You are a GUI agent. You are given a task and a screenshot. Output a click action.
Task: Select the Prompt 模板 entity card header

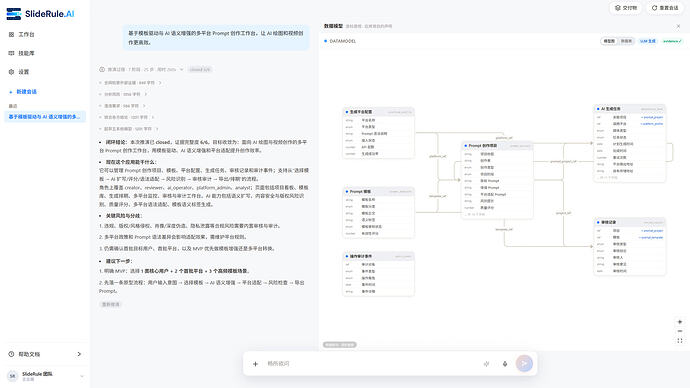coord(378,191)
